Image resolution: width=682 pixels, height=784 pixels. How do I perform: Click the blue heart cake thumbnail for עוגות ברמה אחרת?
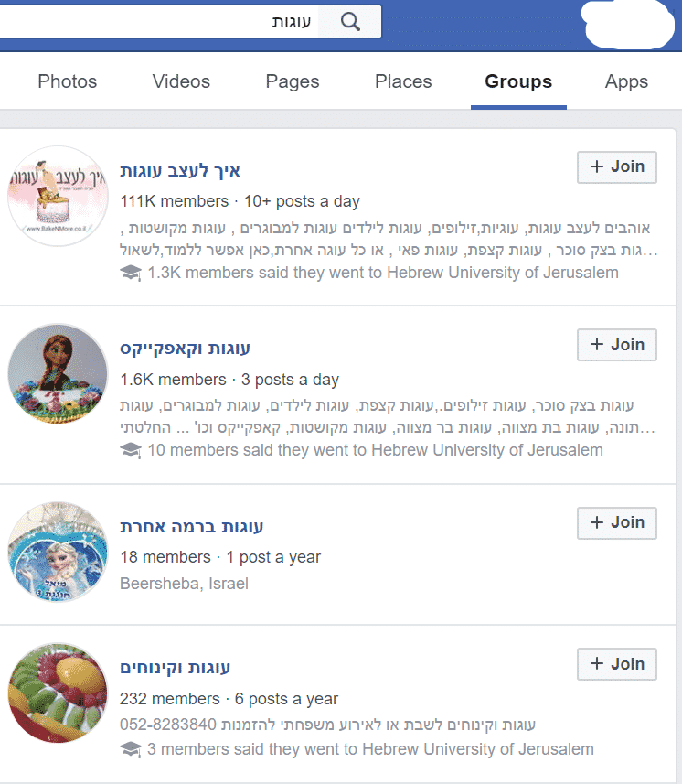point(58,552)
